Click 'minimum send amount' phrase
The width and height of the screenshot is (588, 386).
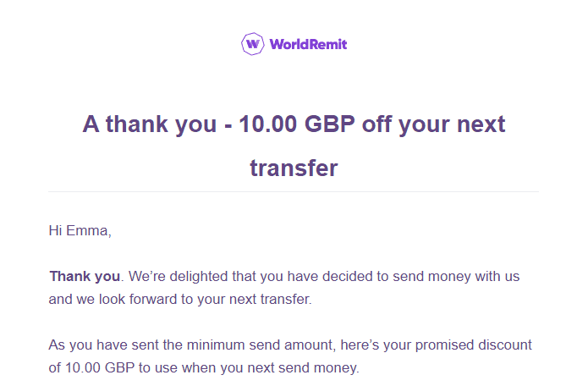point(250,345)
